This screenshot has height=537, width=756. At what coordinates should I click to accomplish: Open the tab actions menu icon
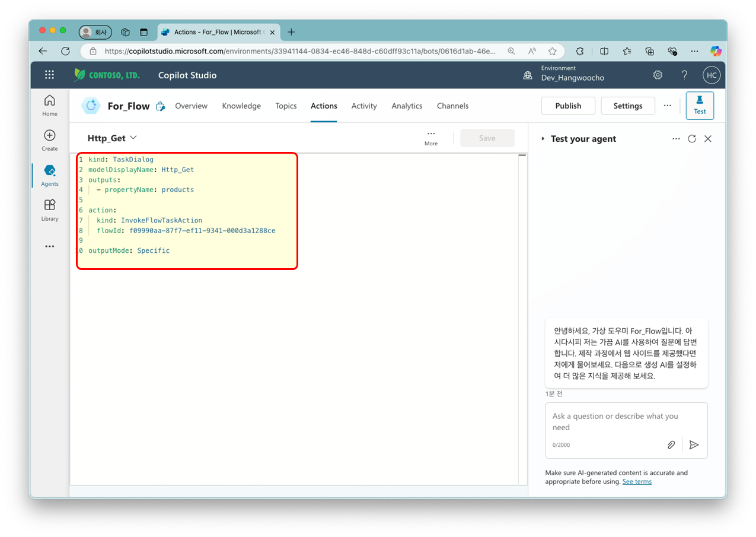coord(143,32)
